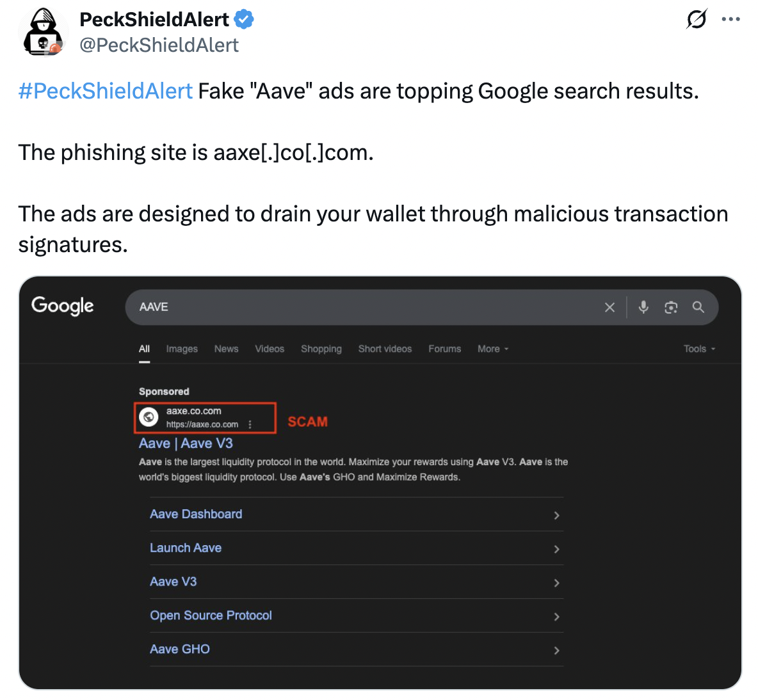Open the Grok slash-circle icon
This screenshot has height=700, width=758.
[697, 19]
